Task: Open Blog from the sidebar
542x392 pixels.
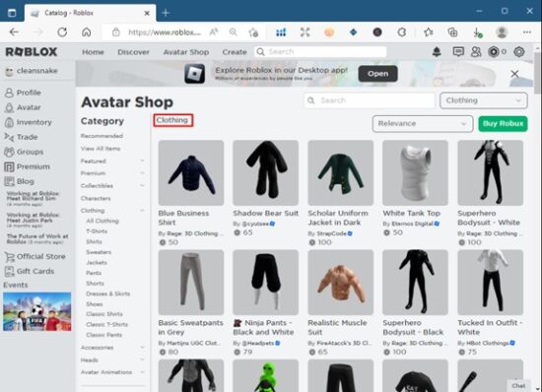Action: pos(20,181)
